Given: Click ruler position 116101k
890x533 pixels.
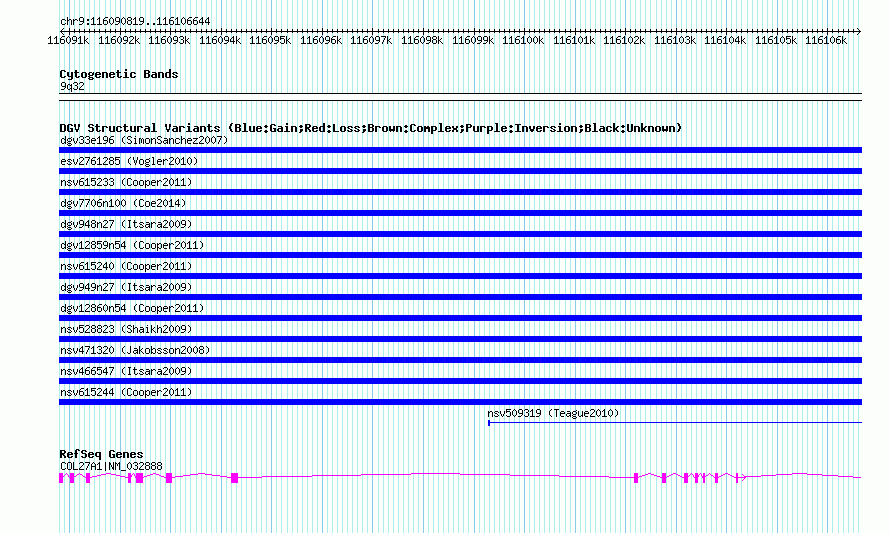Looking at the screenshot, I should pos(574,40).
